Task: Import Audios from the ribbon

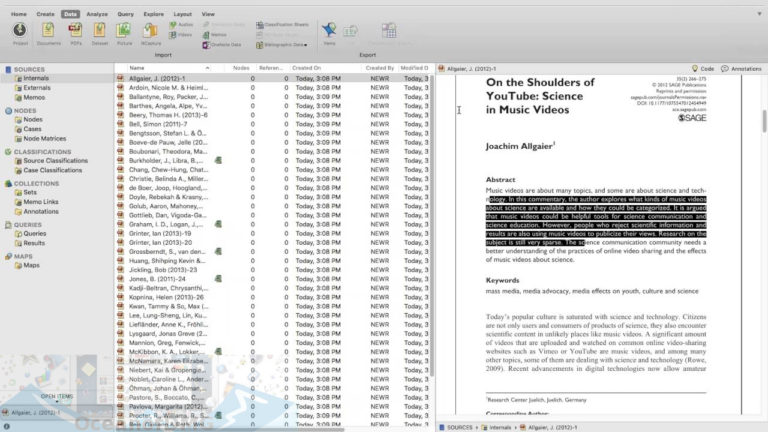Action: (181, 24)
